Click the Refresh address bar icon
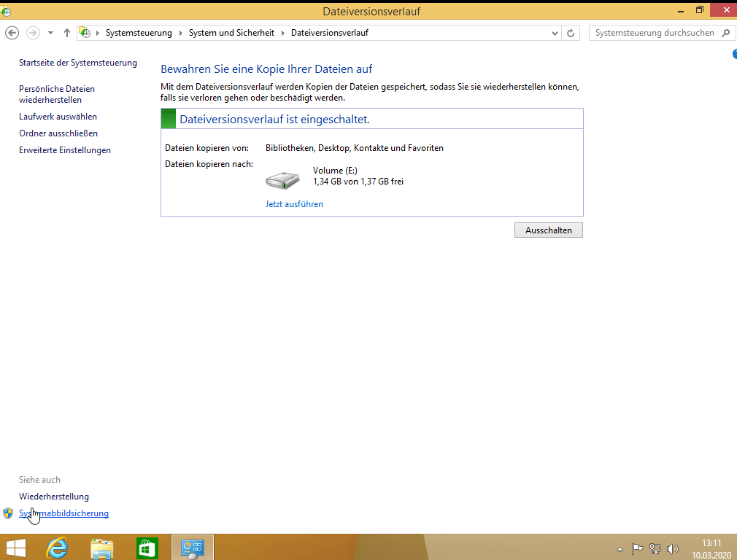This screenshot has height=560, width=737. pyautogui.click(x=572, y=33)
